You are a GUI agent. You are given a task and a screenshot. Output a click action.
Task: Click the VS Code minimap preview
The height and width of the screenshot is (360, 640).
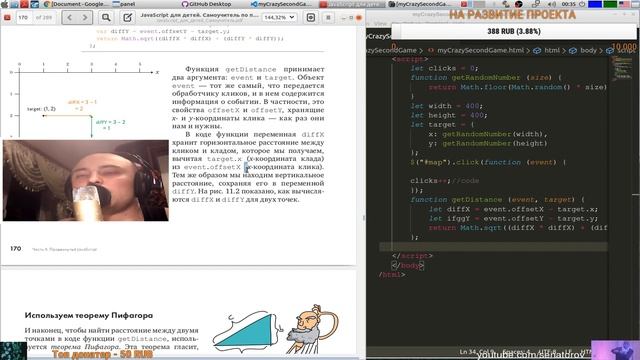pos(622,68)
